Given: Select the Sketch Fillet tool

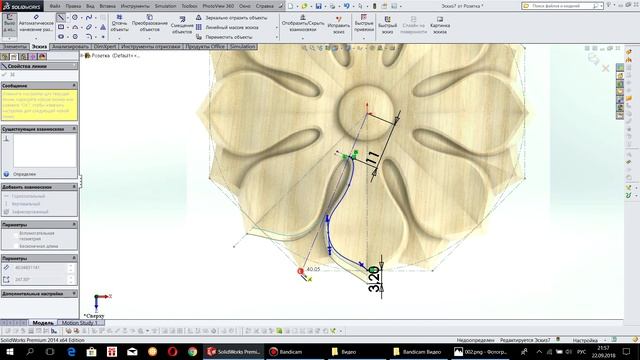Looking at the screenshot, I should (x=89, y=36).
